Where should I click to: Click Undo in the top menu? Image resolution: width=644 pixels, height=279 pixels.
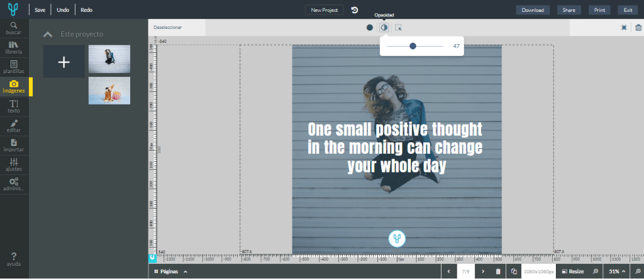point(63,10)
